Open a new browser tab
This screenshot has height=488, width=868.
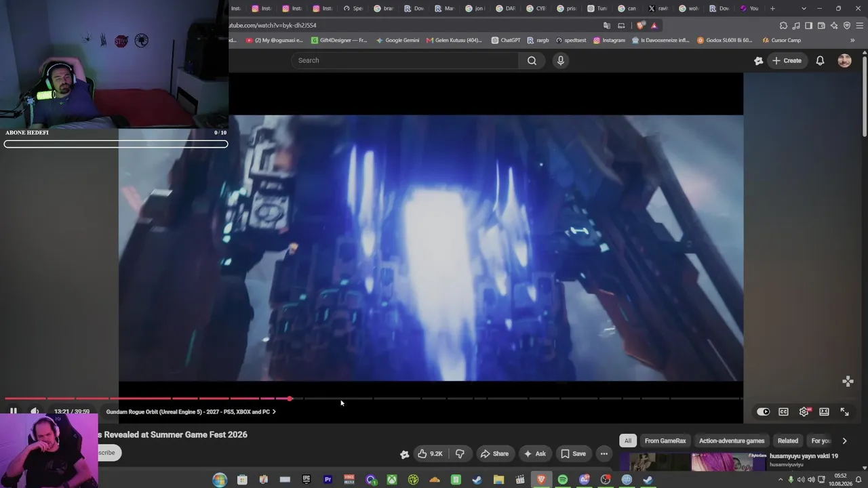(x=772, y=8)
